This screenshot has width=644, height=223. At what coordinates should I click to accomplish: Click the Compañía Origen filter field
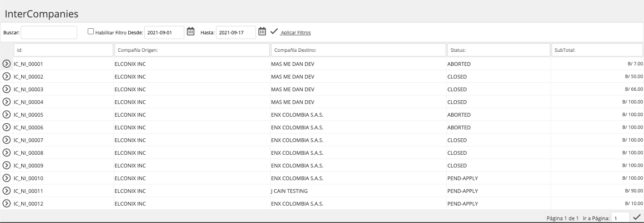191,50
